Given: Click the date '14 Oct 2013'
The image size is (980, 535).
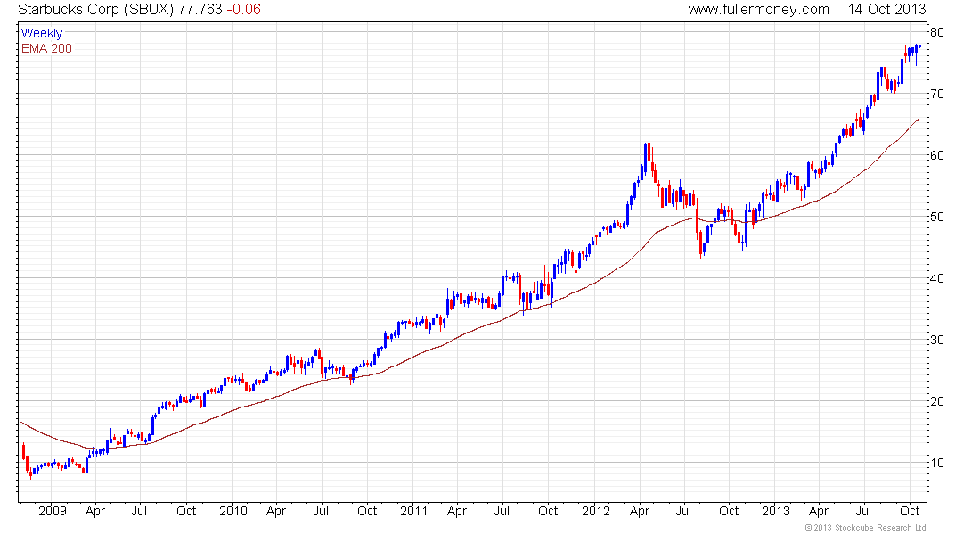Looking at the screenshot, I should tap(886, 10).
